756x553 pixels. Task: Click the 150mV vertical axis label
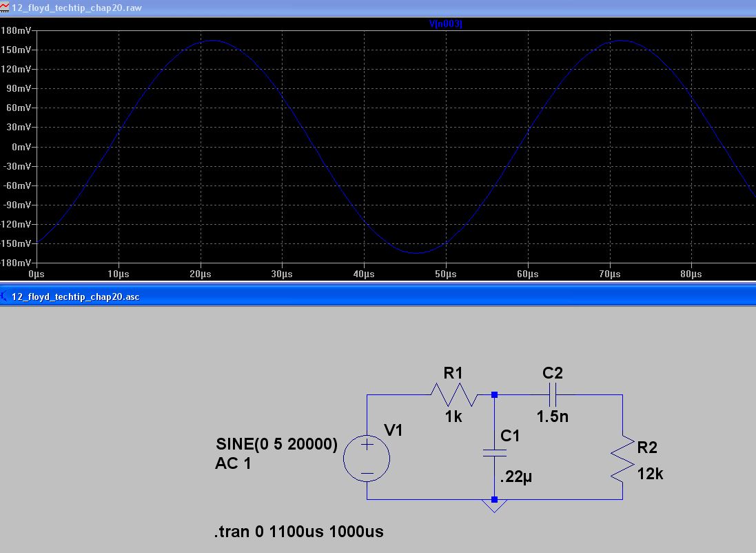tap(16, 50)
